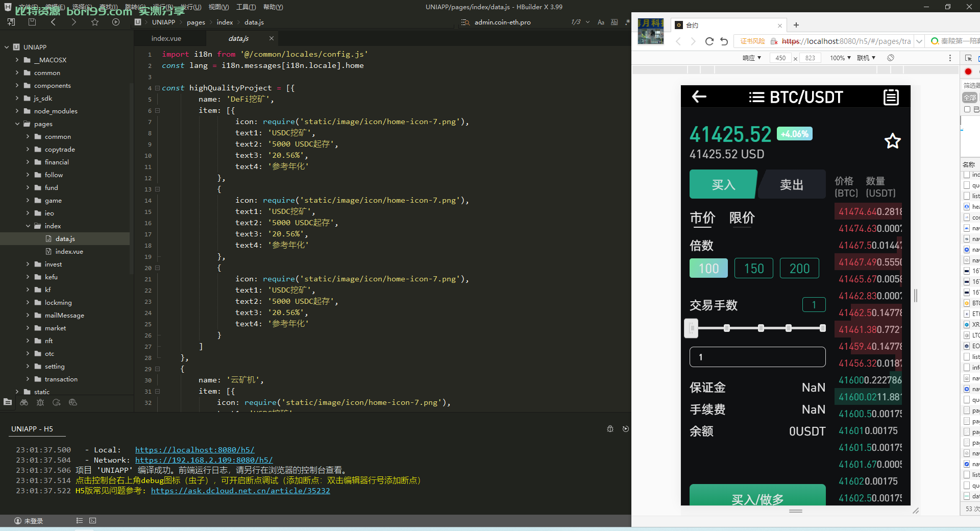Switch to the index.vue editor tab
The image size is (980, 531).
tap(166, 38)
